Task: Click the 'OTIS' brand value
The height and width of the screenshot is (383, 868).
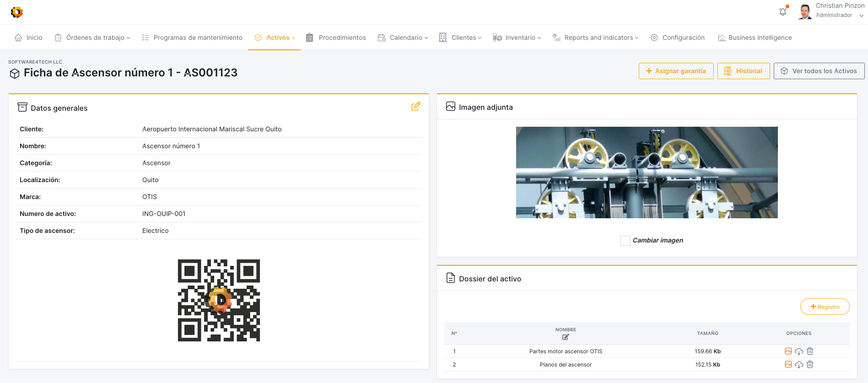Action: [x=150, y=197]
